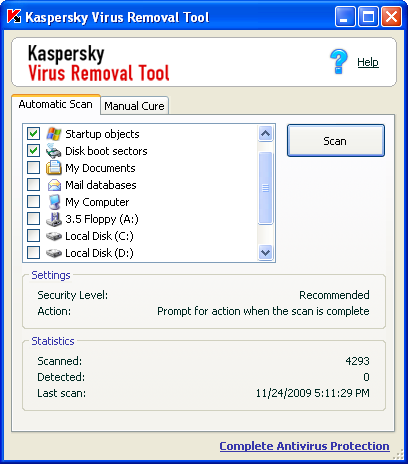The width and height of the screenshot is (408, 464).
Task: Uncheck the Disk boot sectors checkbox
Action: point(33,151)
